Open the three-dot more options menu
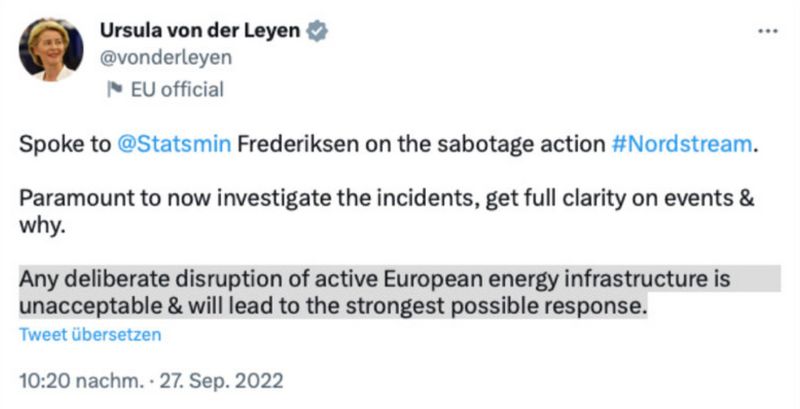 pos(768,31)
